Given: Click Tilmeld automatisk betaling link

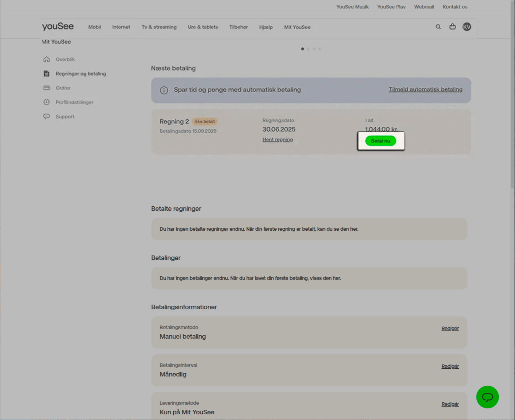Looking at the screenshot, I should click(425, 90).
